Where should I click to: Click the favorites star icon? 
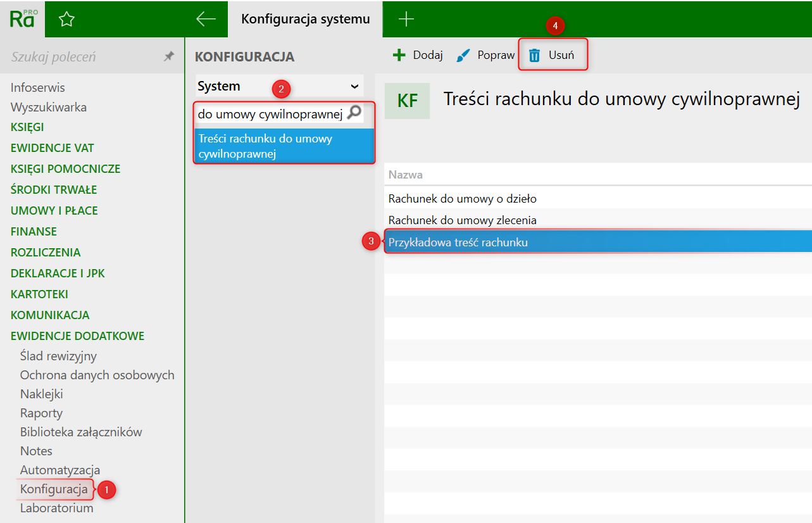click(66, 20)
